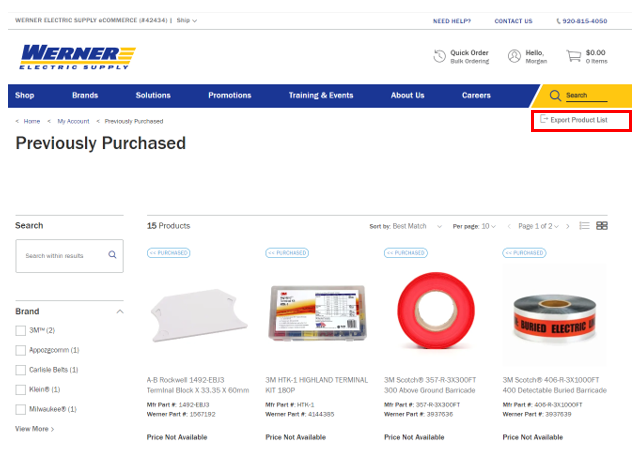Click the magnifier icon in yellow search bar
The width and height of the screenshot is (639, 473).
(555, 95)
